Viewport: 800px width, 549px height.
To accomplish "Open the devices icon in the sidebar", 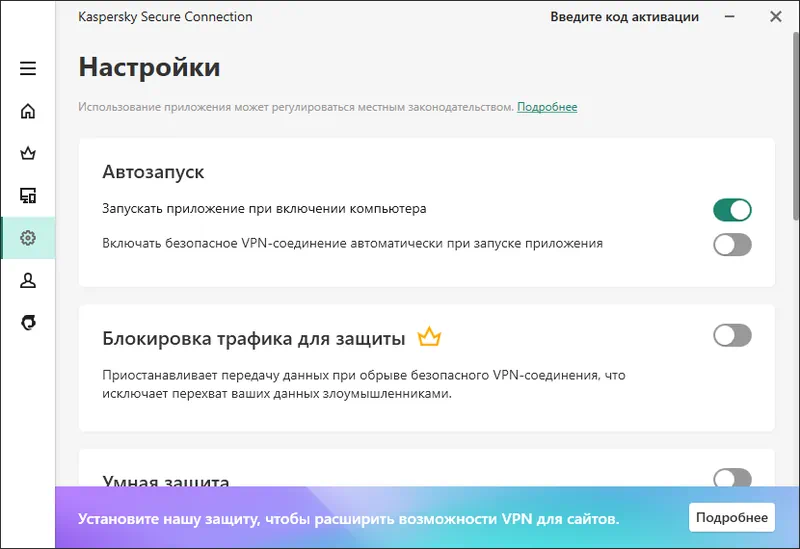I will pos(28,195).
